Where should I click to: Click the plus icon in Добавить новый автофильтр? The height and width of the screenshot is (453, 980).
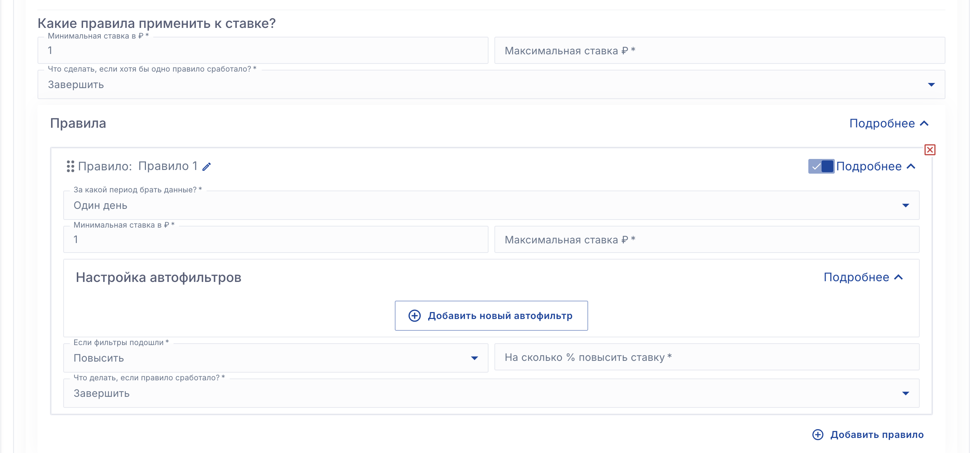coord(414,315)
